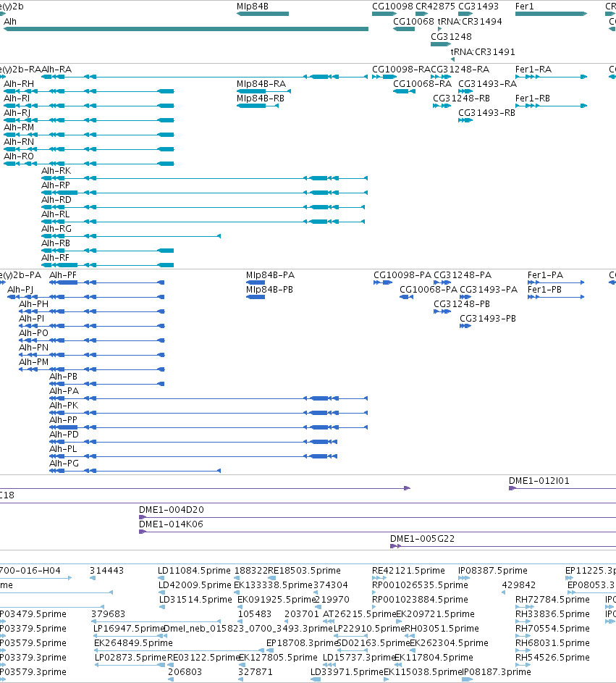This screenshot has height=683, width=616.
Task: Click the RH72784.5prime EST label
Action: pos(552,600)
